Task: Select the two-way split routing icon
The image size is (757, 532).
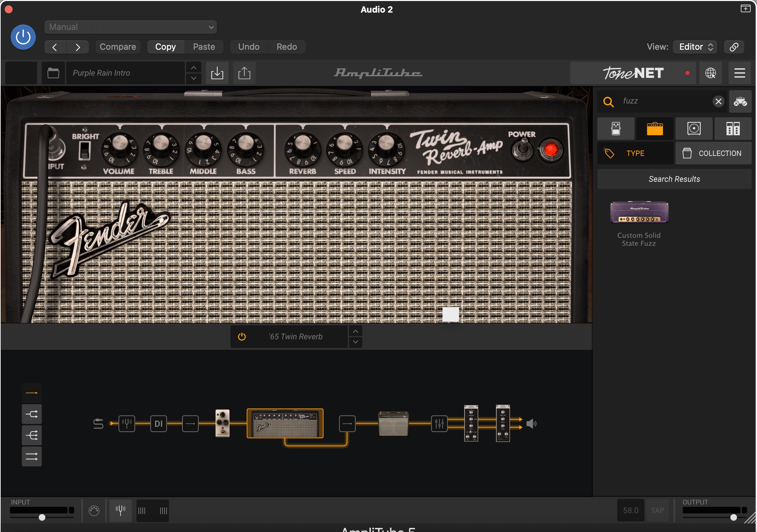Action: click(x=32, y=414)
